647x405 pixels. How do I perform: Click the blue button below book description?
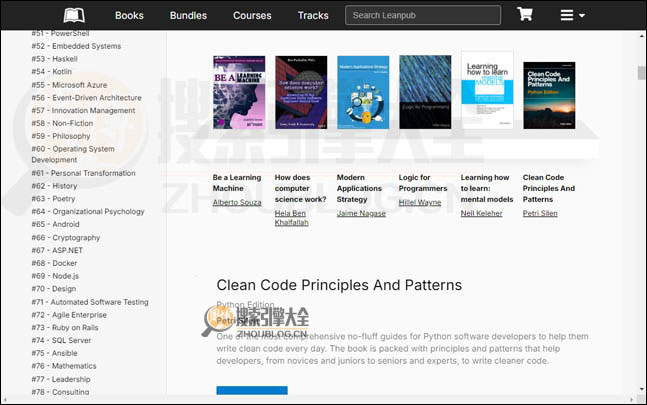coord(252,390)
